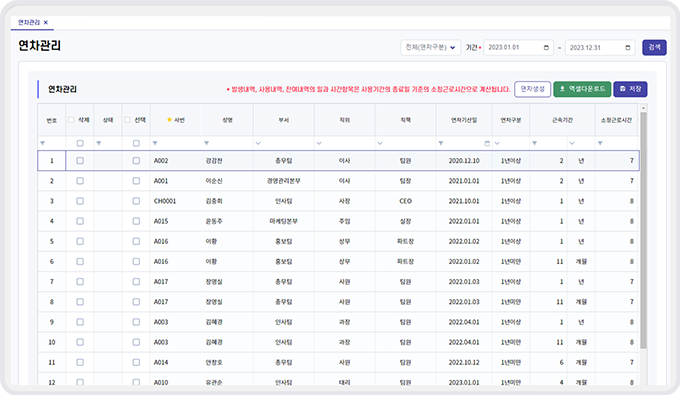Check the 선택 box for row 3 CH0001
This screenshot has height=395, width=680.
point(136,201)
